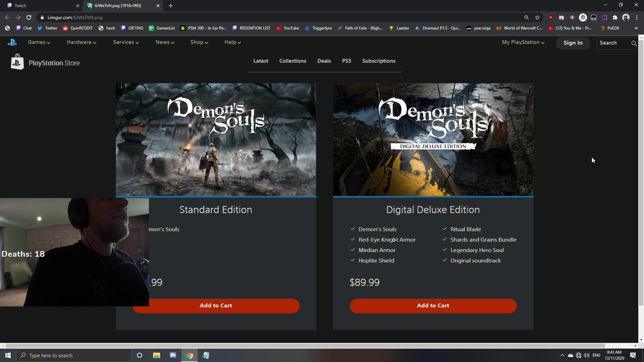Click the vertical page scrollbar
Viewport: 644px width, 362px height.
point(641,173)
